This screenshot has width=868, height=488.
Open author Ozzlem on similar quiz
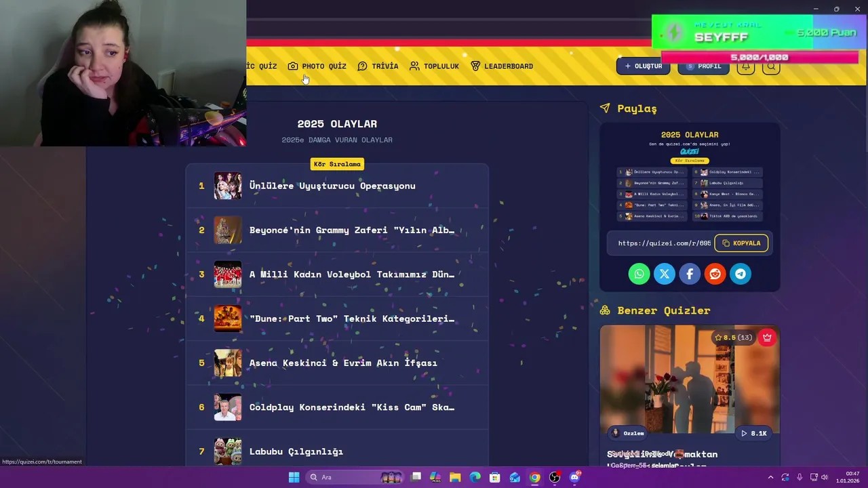click(628, 433)
